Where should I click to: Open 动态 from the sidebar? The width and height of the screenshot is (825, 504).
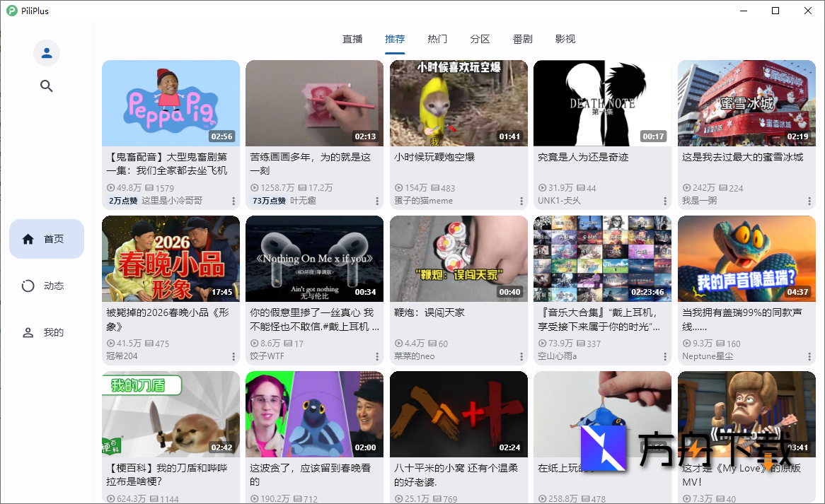46,286
